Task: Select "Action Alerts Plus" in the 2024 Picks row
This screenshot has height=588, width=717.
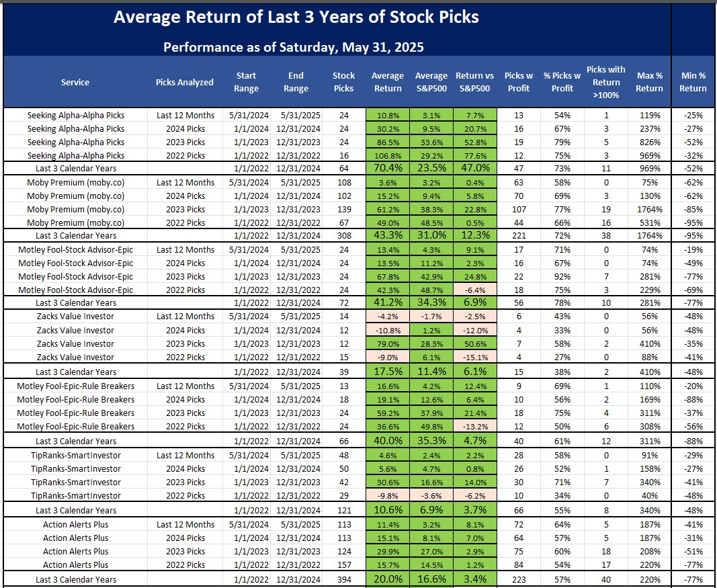Action: (75, 538)
